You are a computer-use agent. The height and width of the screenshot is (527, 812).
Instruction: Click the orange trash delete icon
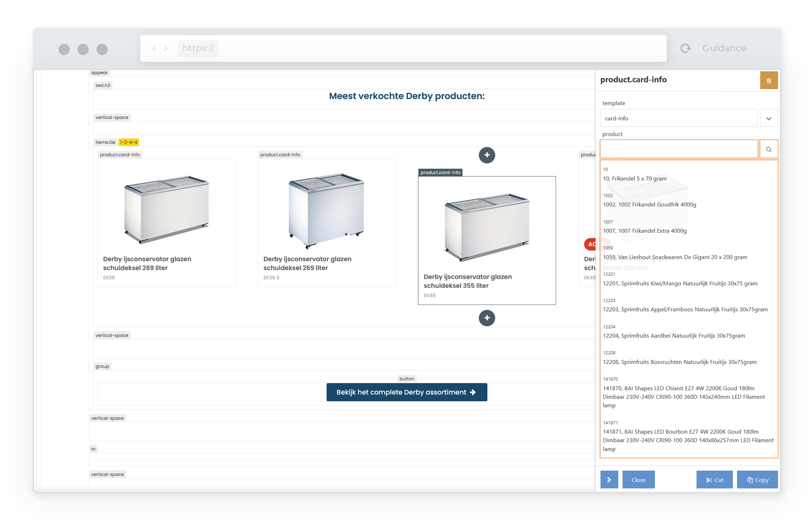[769, 80]
